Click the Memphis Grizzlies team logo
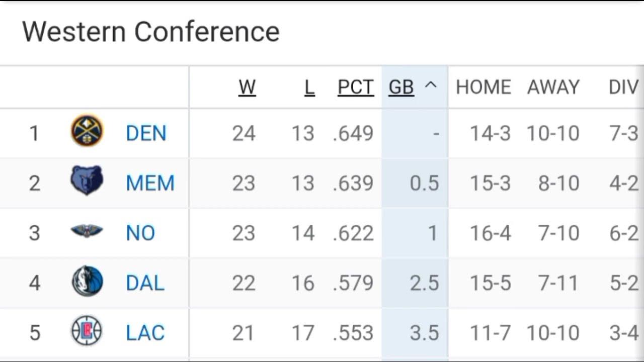The height and width of the screenshot is (362, 644). [x=87, y=180]
